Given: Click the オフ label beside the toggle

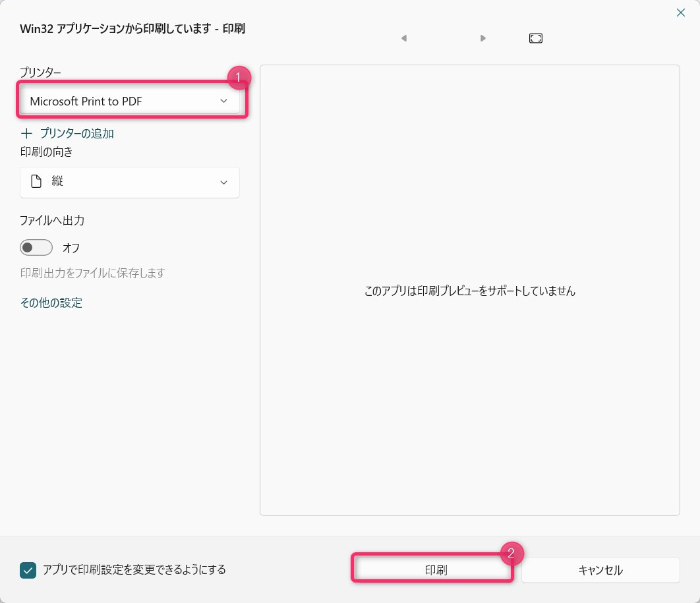Looking at the screenshot, I should tap(71, 248).
